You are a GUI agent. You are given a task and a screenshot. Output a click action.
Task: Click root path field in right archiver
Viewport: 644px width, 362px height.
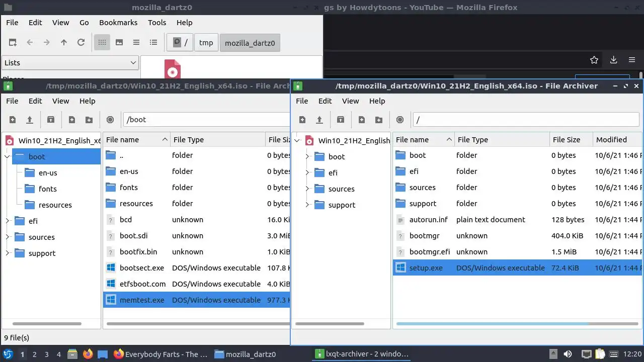[526, 120]
